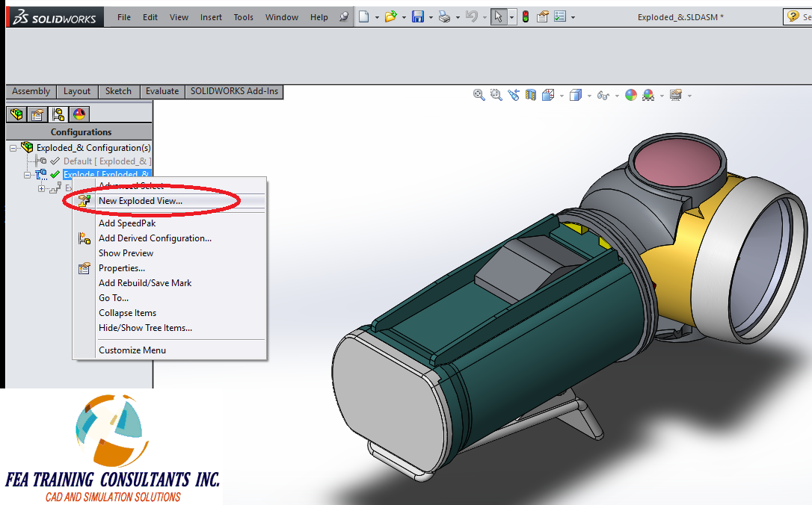The image size is (812, 505).
Task: Open Properties from the context menu
Action: coord(122,267)
